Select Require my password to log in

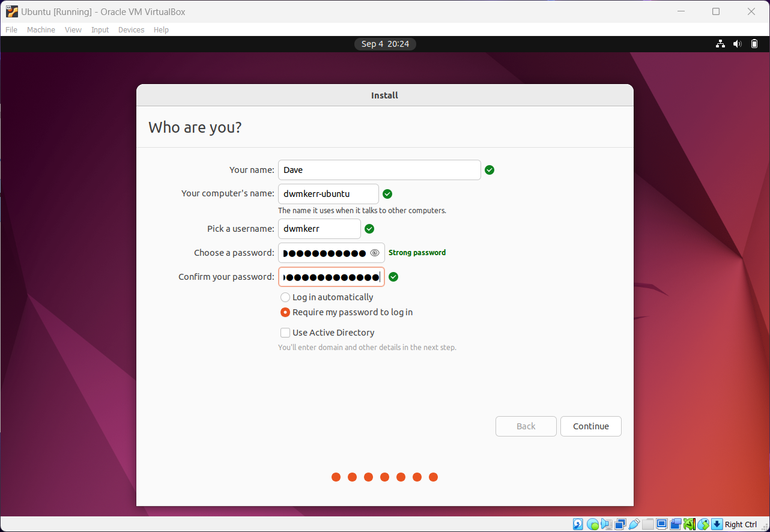coord(285,312)
